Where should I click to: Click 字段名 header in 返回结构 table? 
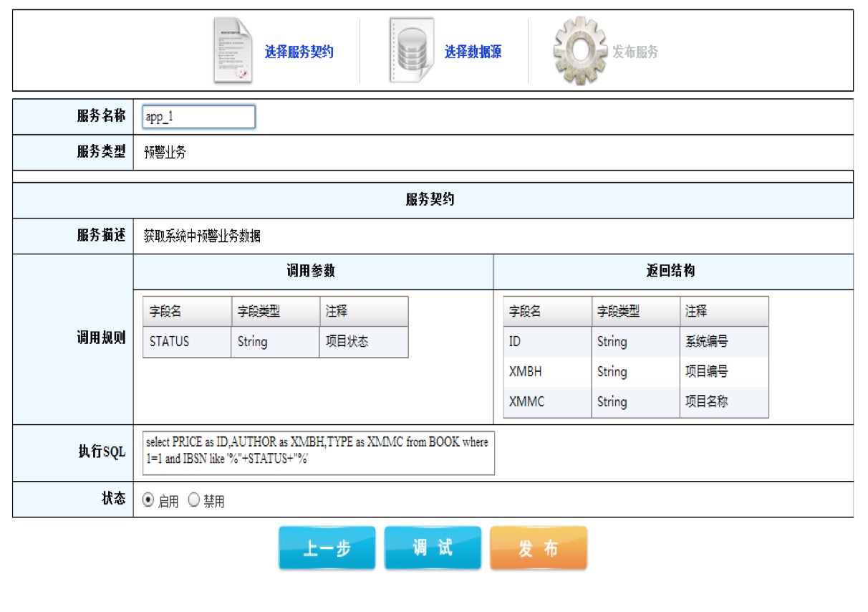coord(547,312)
